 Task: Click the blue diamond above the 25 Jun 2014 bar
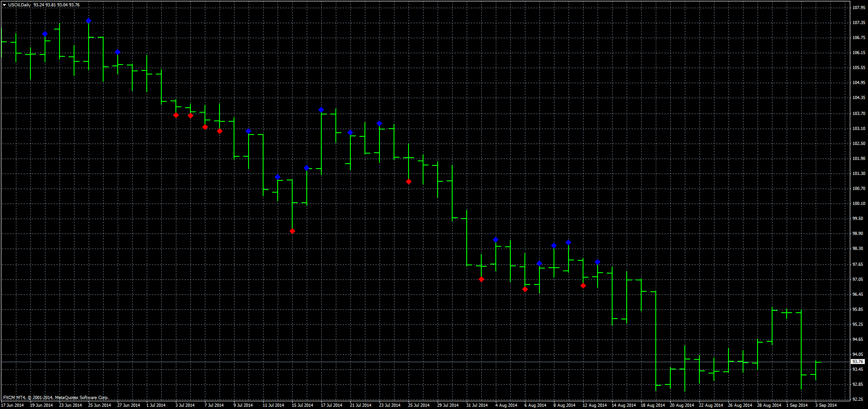point(89,21)
